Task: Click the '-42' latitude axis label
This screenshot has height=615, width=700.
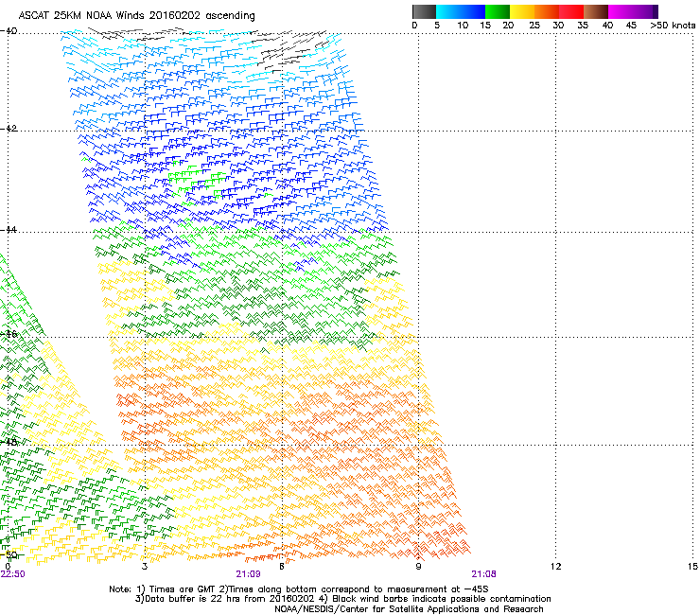Action: [9, 129]
